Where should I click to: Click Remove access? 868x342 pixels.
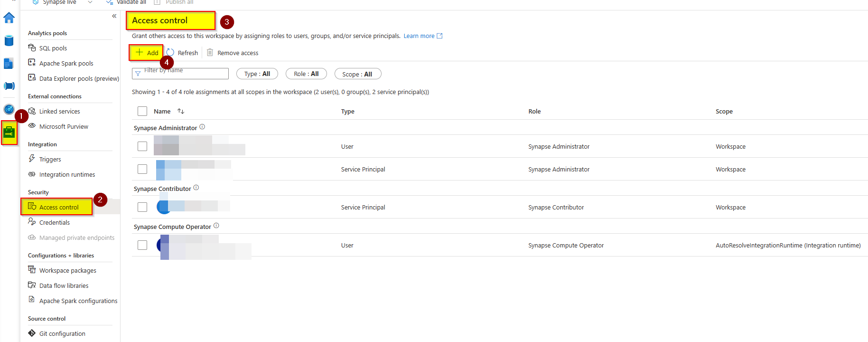point(233,53)
